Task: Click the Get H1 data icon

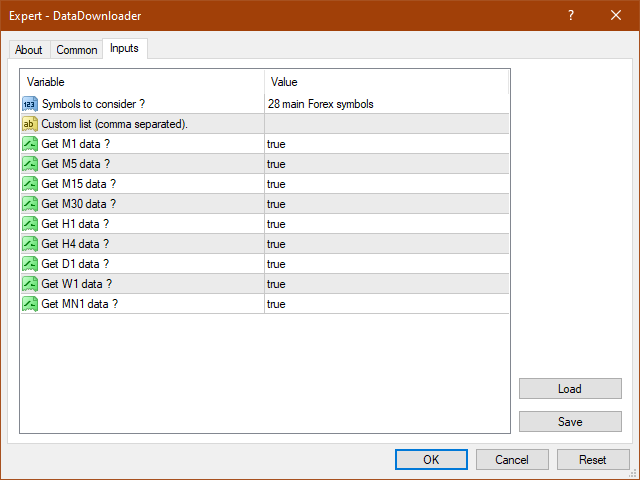Action: [29, 224]
